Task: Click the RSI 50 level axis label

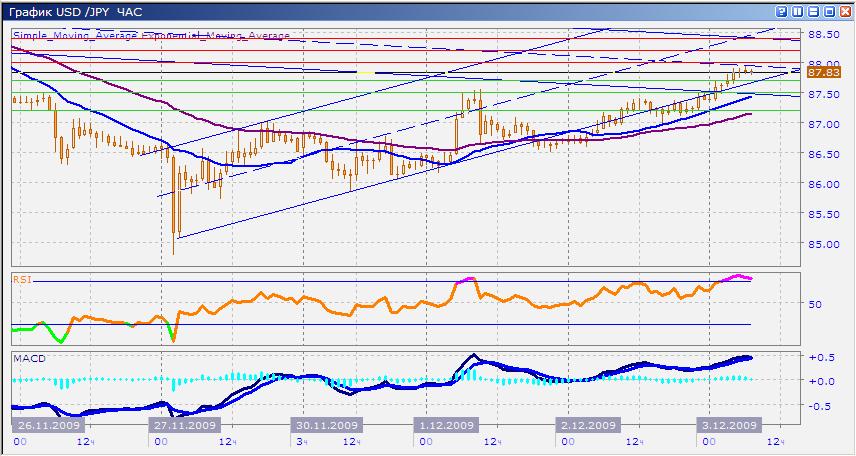Action: pyautogui.click(x=815, y=304)
